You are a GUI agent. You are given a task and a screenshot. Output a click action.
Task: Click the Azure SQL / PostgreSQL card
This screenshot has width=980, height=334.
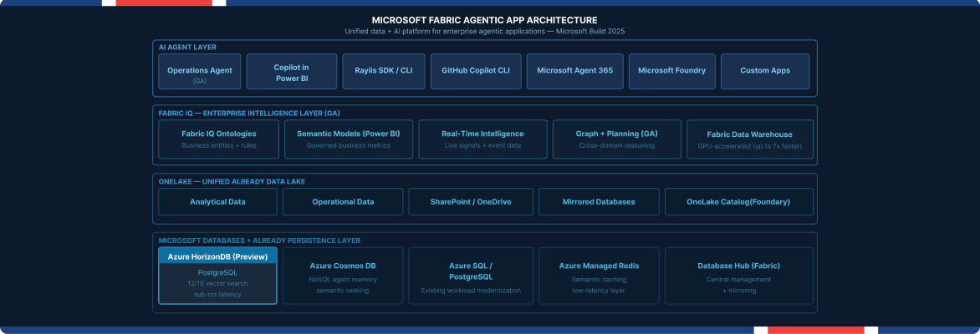point(471,276)
